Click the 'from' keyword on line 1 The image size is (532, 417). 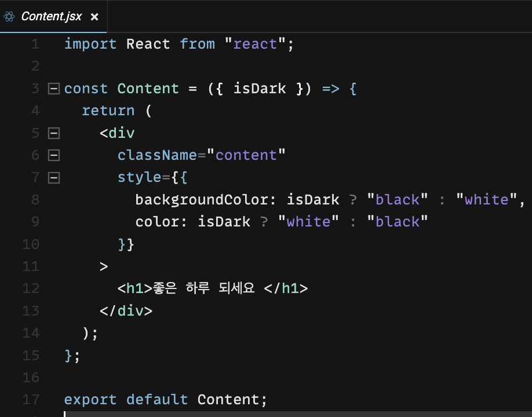(x=198, y=44)
